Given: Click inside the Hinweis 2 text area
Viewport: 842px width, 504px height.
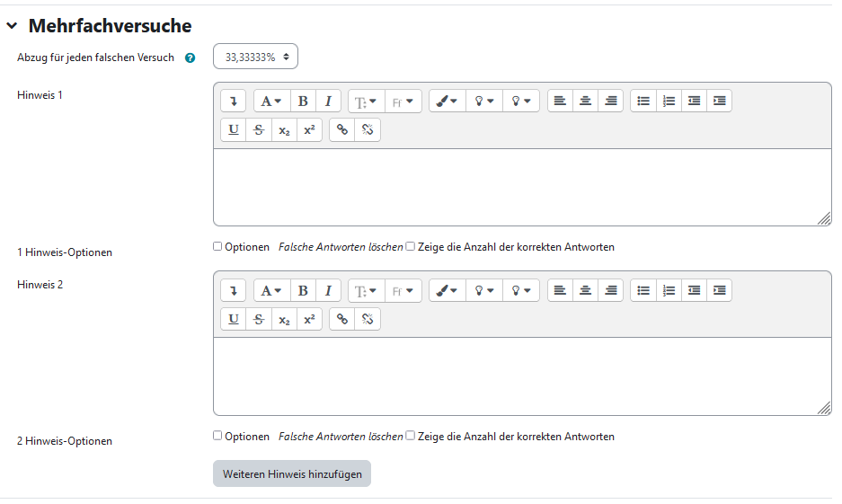Looking at the screenshot, I should [x=521, y=376].
